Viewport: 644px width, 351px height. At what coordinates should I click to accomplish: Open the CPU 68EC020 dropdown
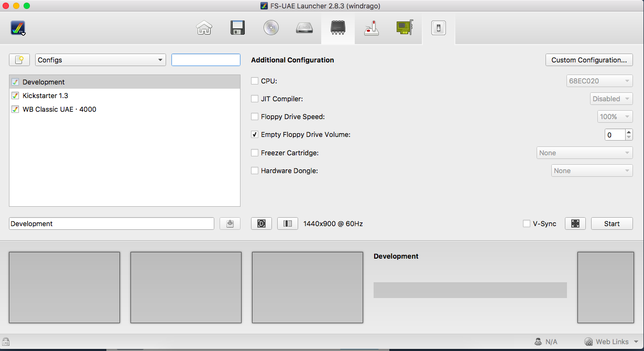tap(599, 81)
